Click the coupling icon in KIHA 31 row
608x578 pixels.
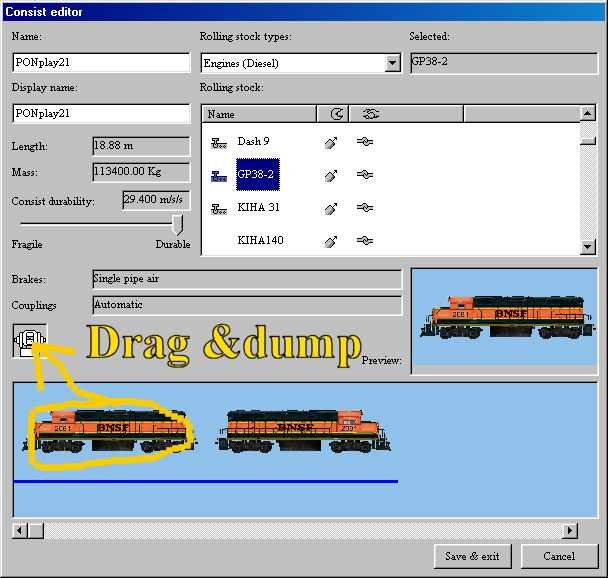tap(365, 208)
